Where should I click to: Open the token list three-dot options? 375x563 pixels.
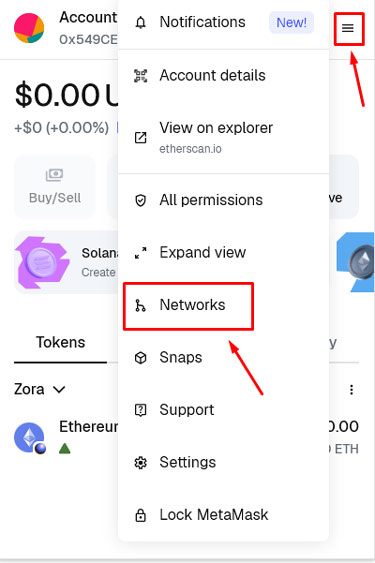click(351, 390)
